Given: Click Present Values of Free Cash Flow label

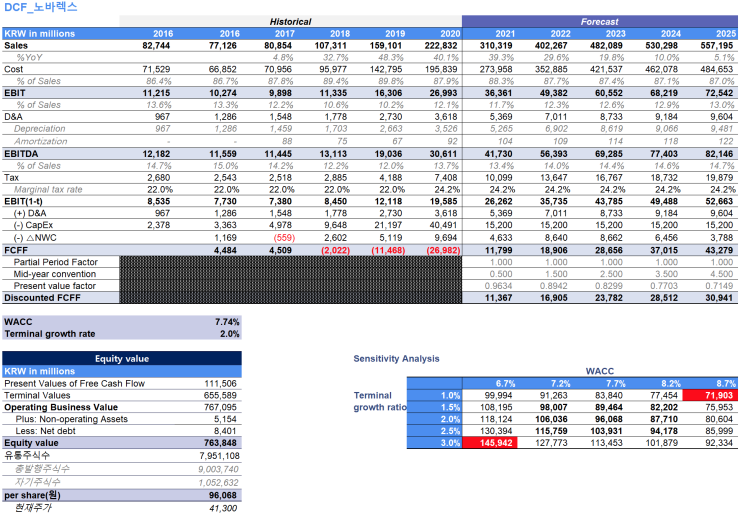Looking at the screenshot, I should tap(74, 383).
